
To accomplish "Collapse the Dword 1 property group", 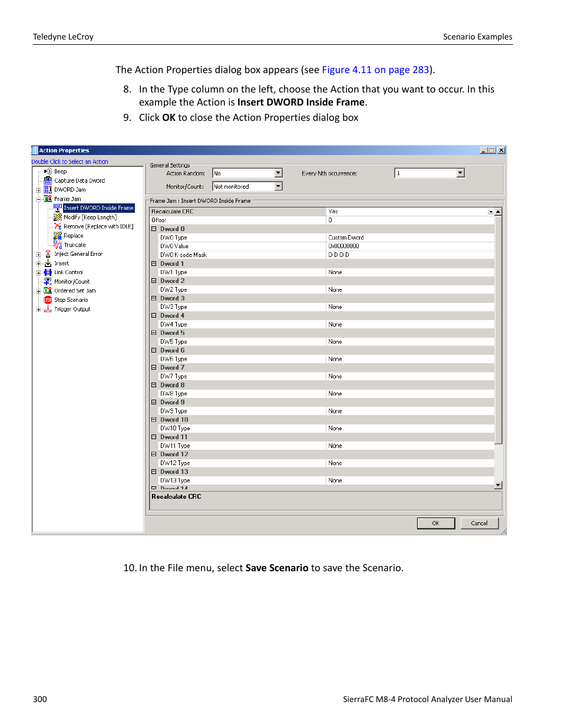I will (x=154, y=263).
